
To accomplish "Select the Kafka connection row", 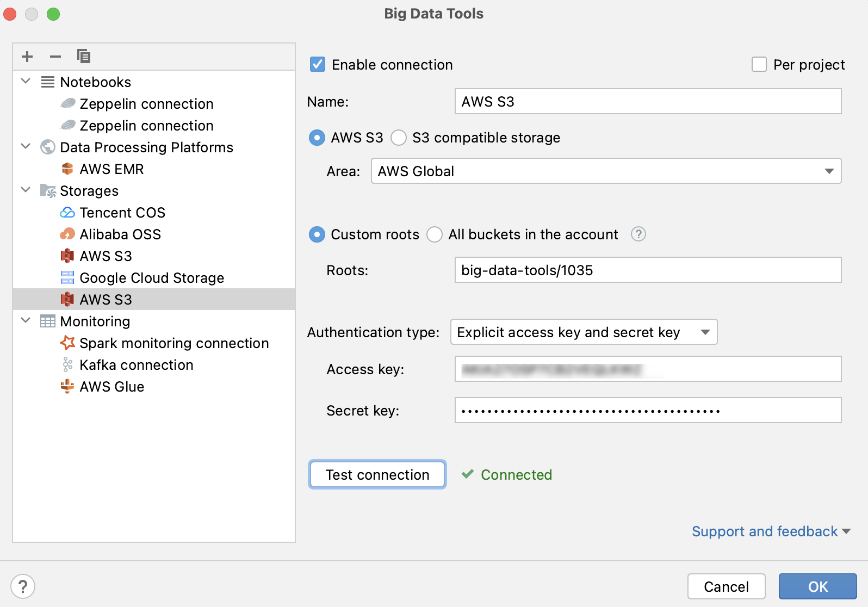I will click(x=154, y=364).
